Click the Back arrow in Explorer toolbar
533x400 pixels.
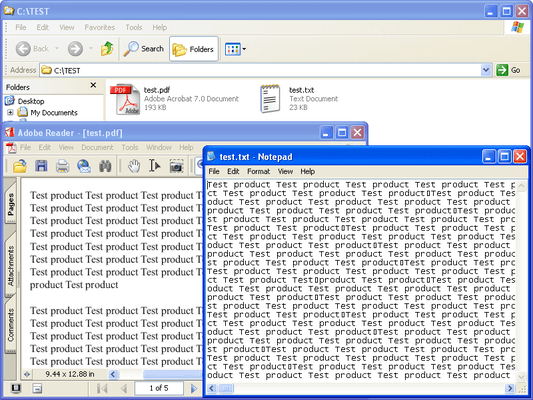click(23, 49)
